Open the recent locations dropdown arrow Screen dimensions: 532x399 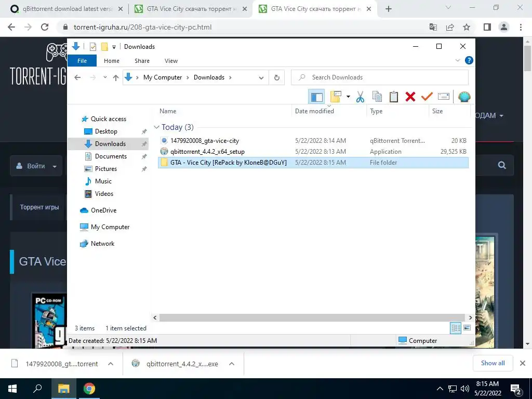105,77
